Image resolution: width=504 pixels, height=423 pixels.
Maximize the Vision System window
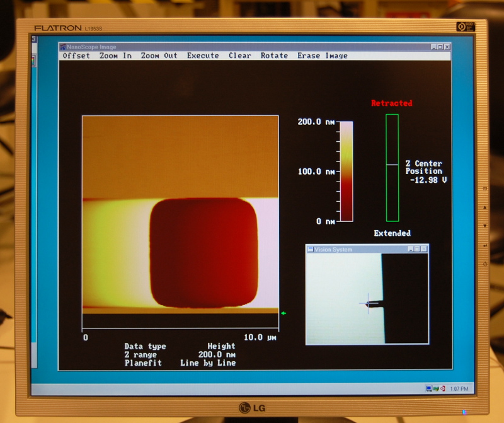pos(417,249)
